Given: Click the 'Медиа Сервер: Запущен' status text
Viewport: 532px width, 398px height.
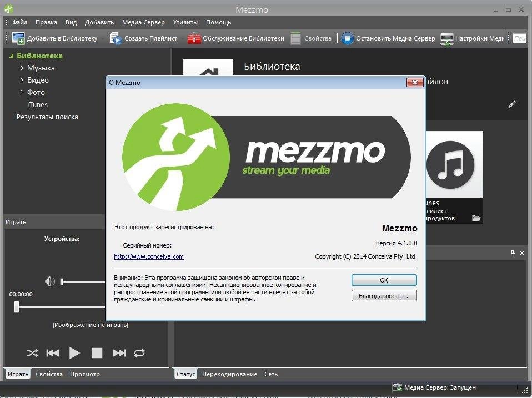Looking at the screenshot, I should click(x=440, y=387).
